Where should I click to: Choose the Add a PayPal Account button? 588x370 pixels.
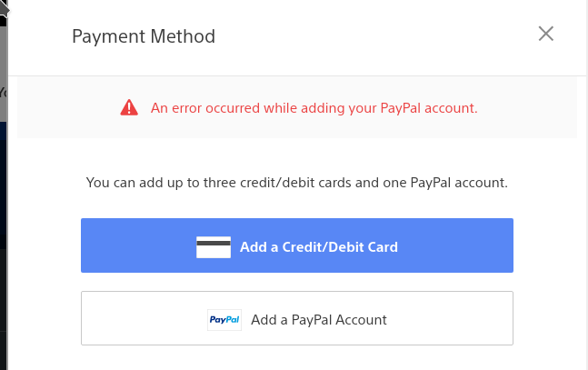point(297,318)
